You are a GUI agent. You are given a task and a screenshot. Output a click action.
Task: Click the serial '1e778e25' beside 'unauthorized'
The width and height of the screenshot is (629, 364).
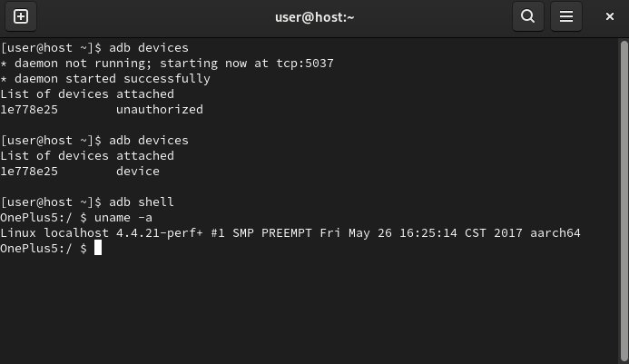click(29, 110)
